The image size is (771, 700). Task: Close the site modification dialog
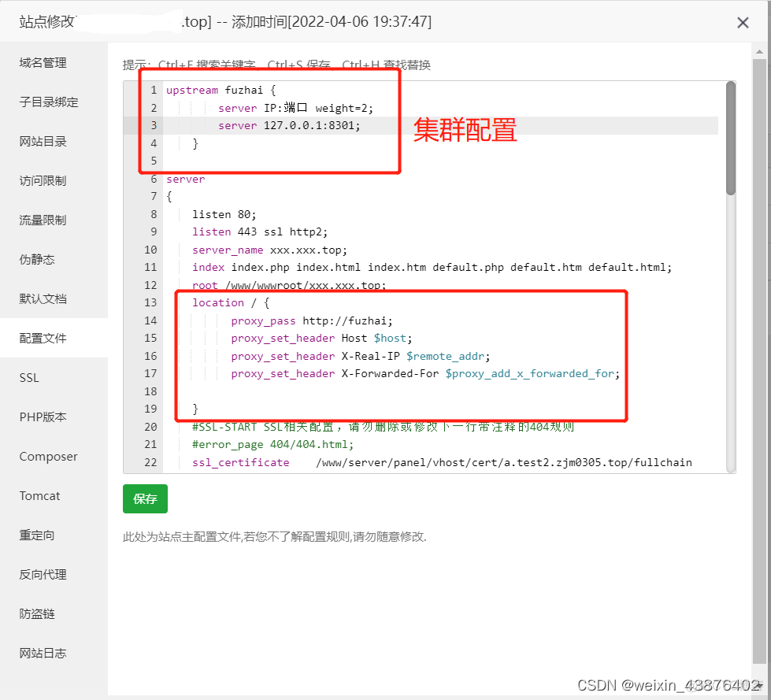[743, 23]
